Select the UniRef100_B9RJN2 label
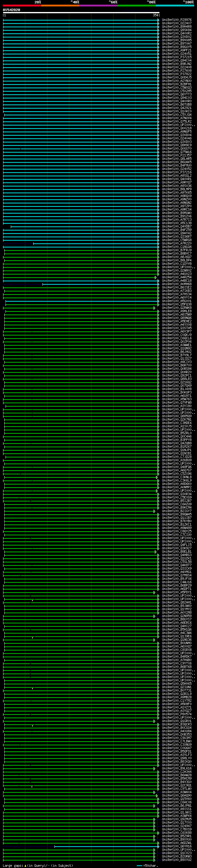This screenshot has width=197, height=868. 177,64
